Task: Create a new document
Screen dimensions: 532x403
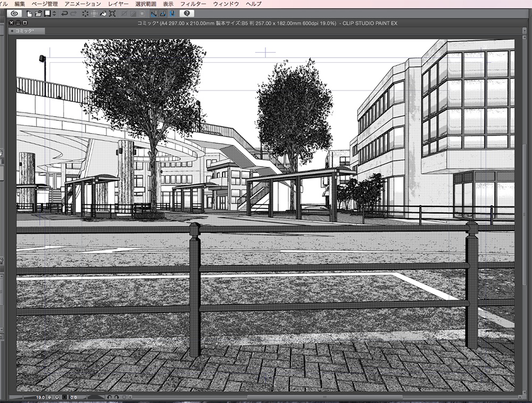Action: 29,14
